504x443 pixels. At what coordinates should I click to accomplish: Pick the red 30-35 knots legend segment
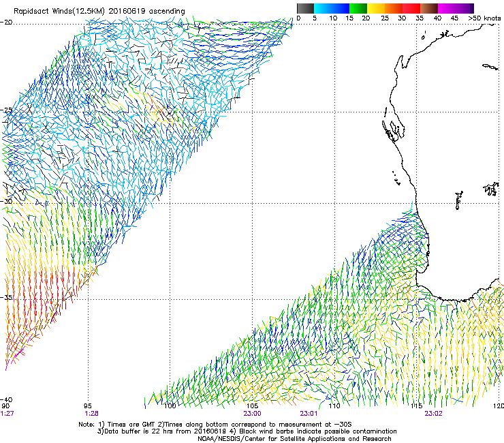tap(411, 8)
